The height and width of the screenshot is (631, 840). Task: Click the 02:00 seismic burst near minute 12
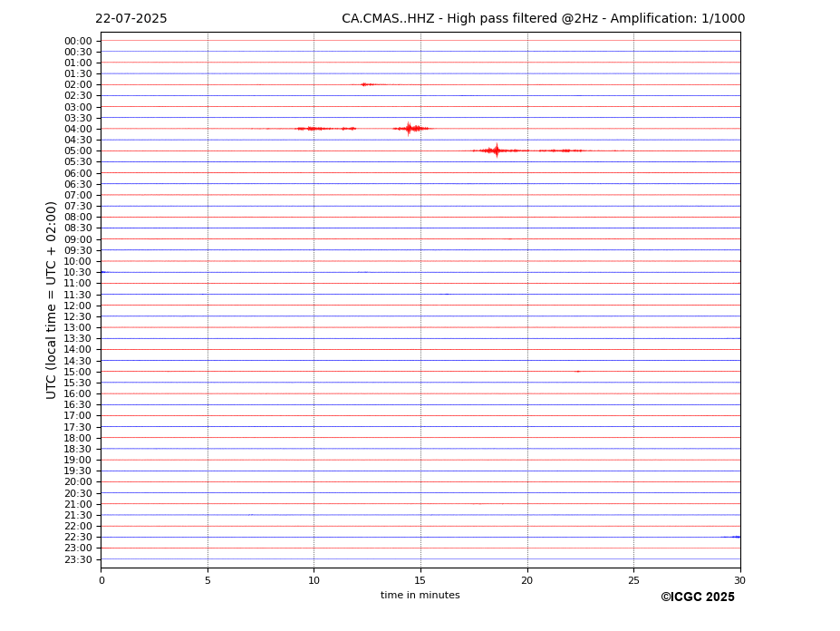click(369, 84)
